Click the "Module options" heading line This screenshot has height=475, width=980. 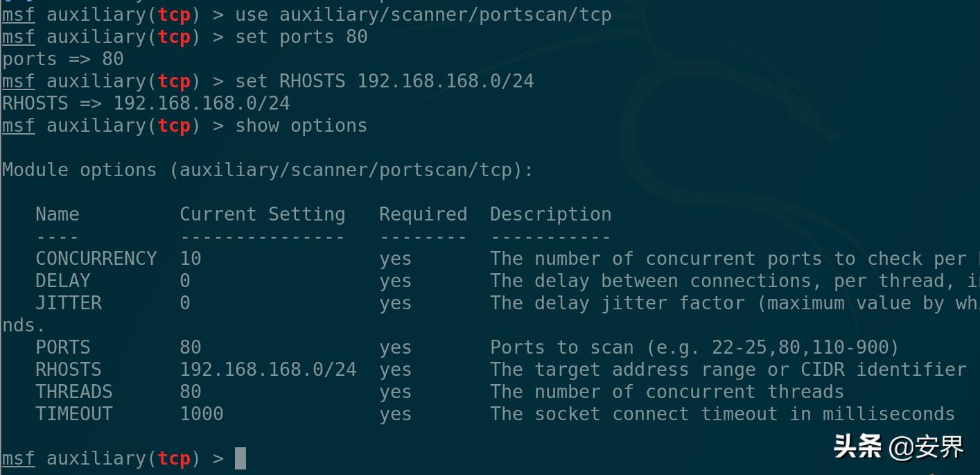(x=268, y=170)
